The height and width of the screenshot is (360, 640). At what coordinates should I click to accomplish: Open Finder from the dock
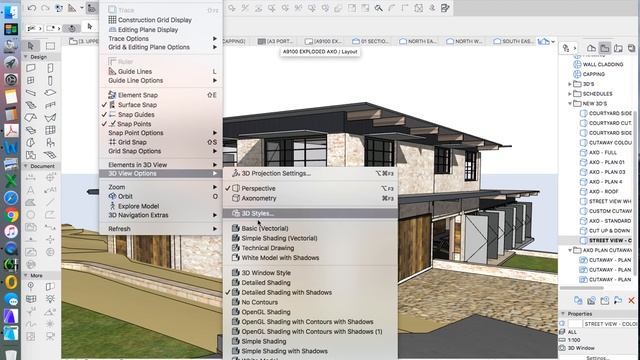point(11,11)
